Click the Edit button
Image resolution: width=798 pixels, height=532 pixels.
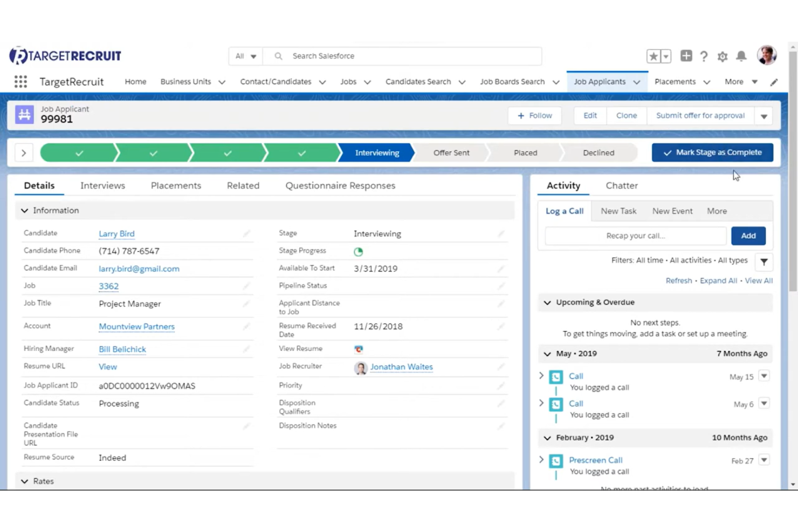pos(590,115)
